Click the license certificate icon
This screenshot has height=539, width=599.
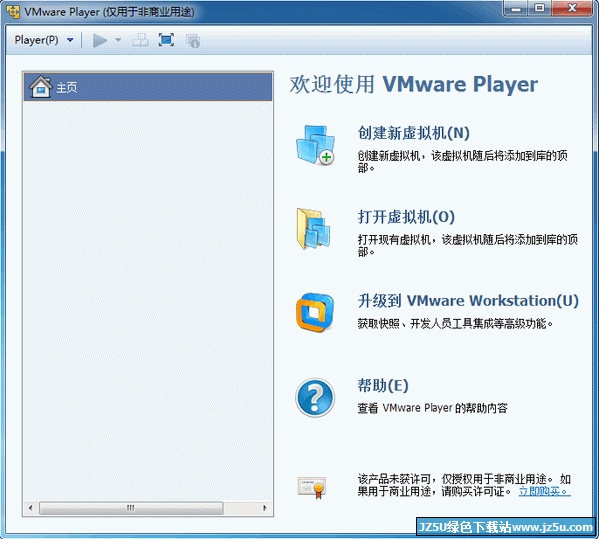point(312,487)
